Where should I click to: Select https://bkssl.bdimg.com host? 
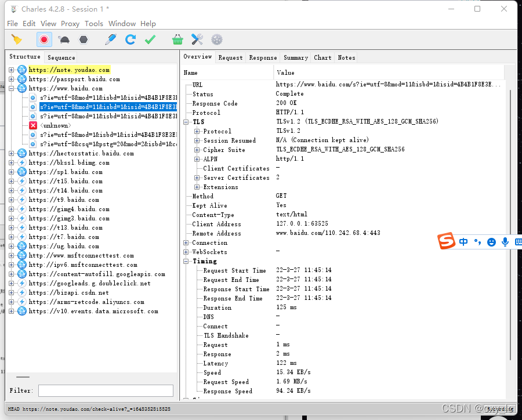point(69,163)
